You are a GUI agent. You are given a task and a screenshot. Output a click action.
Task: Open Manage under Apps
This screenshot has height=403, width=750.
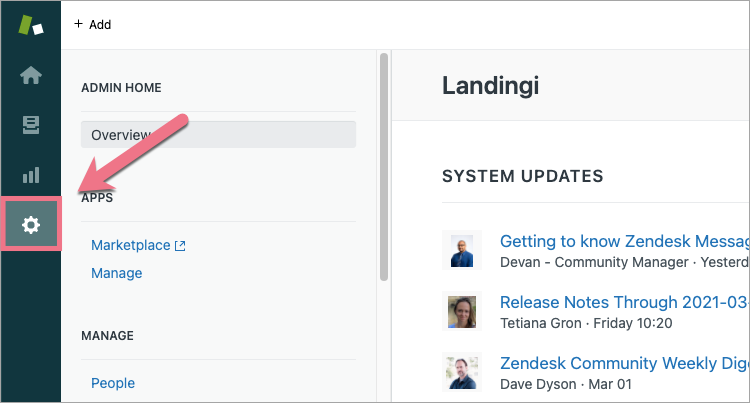click(116, 273)
